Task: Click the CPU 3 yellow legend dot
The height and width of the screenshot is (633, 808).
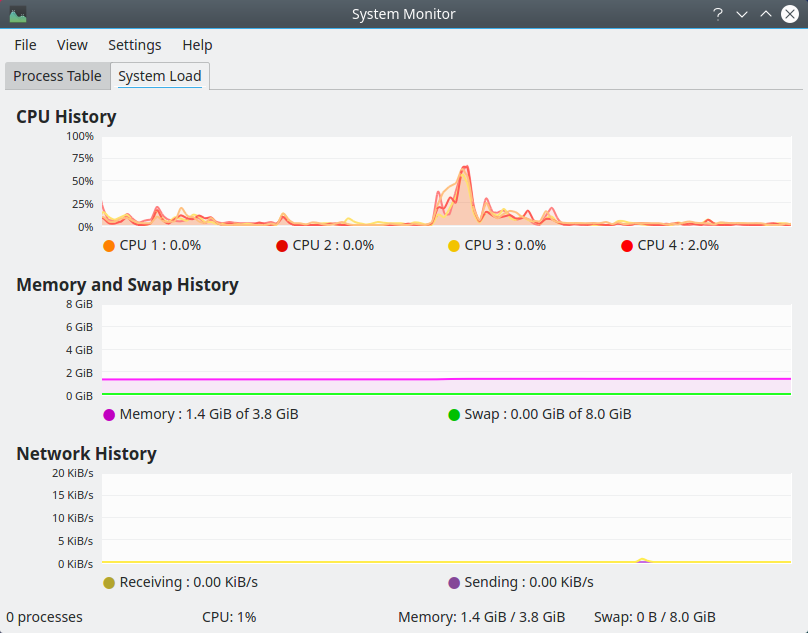Action: [454, 245]
